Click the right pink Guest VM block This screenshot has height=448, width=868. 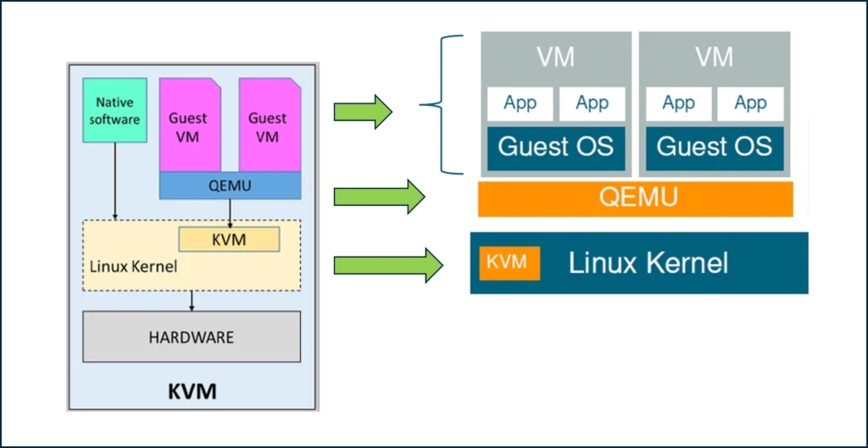(x=269, y=125)
